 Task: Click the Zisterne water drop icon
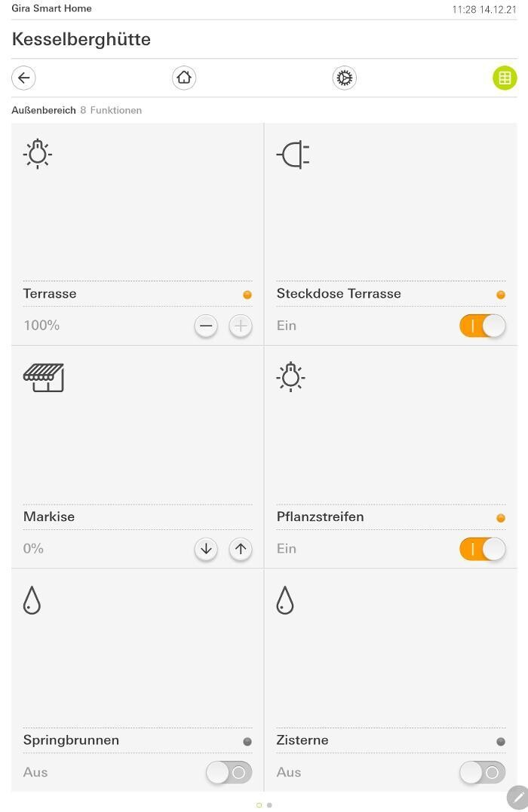tap(284, 601)
